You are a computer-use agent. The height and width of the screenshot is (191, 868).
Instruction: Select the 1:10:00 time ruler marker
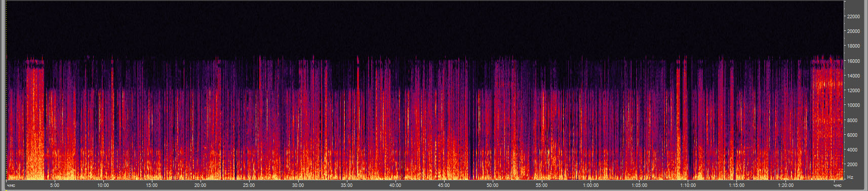[688, 185]
